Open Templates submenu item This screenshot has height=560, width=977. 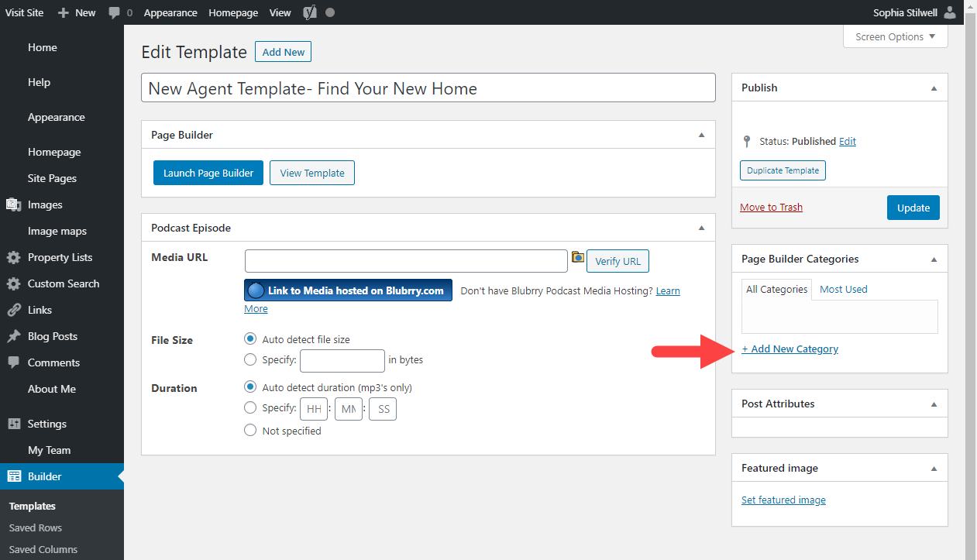tap(33, 506)
